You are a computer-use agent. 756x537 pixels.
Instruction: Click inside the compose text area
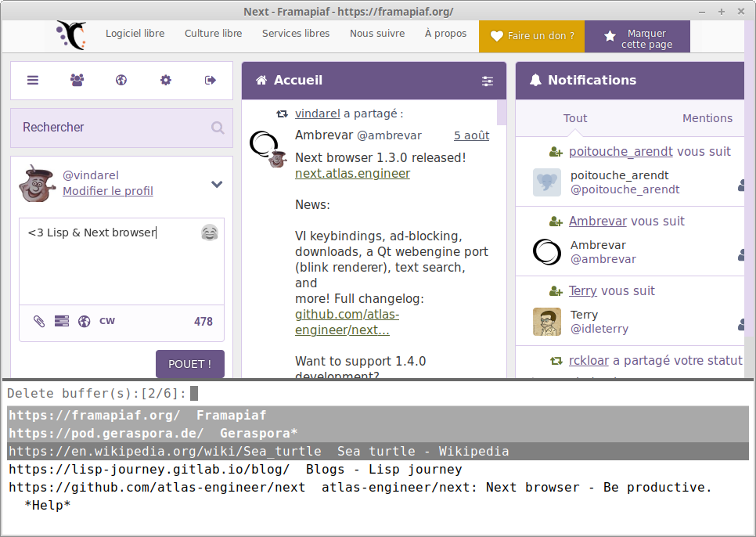[121, 261]
